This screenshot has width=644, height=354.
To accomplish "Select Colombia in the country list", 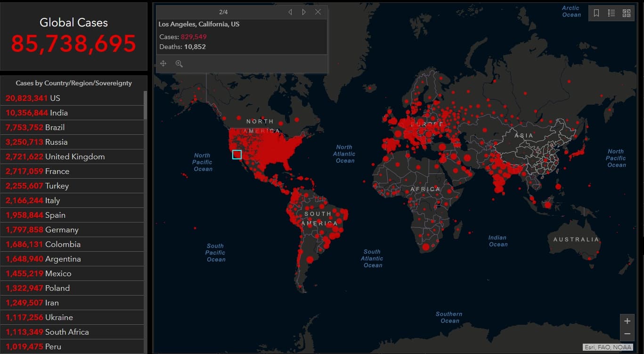I will (x=73, y=244).
